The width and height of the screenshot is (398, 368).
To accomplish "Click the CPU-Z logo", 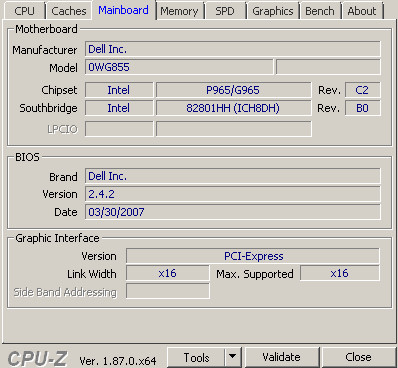I will point(37,359).
